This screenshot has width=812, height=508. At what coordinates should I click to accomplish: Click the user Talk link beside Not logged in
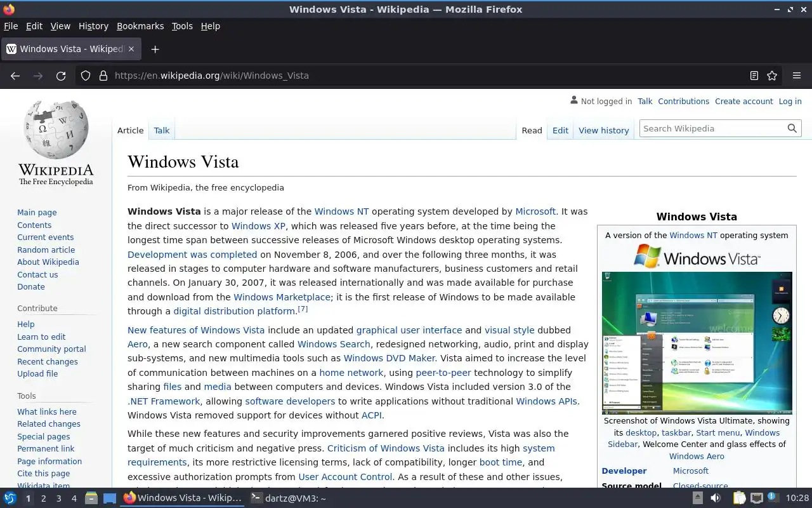tap(645, 101)
